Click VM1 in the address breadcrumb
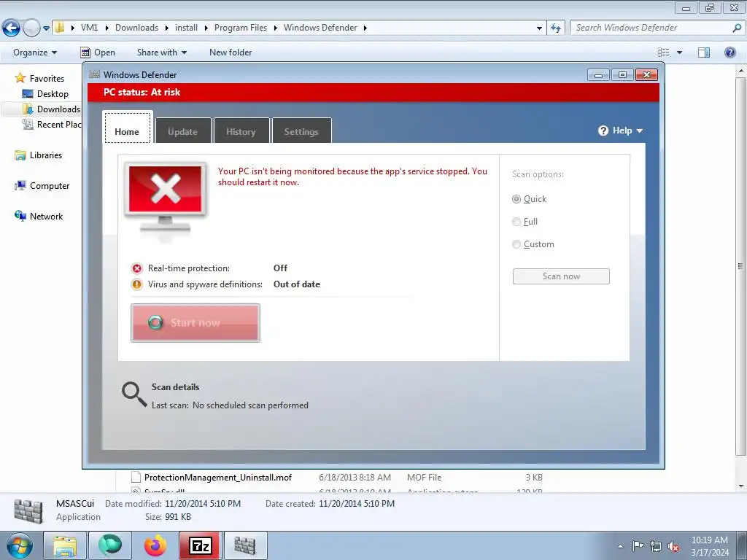Image resolution: width=747 pixels, height=560 pixels. [x=89, y=28]
